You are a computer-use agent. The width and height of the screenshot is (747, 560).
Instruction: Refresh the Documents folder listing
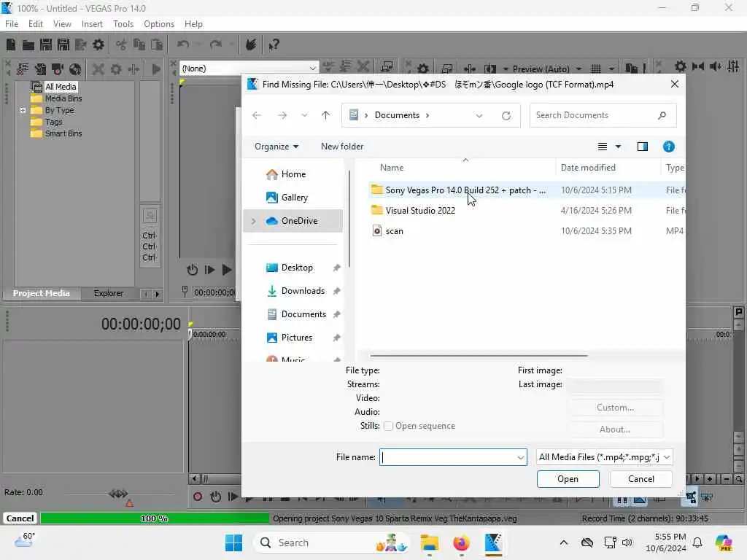click(x=506, y=116)
